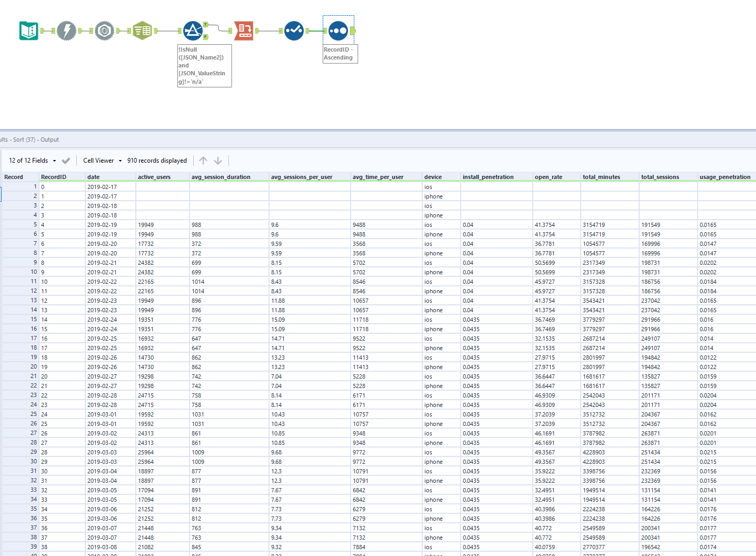
Task: Open the Download tool configuration
Action: (x=66, y=31)
